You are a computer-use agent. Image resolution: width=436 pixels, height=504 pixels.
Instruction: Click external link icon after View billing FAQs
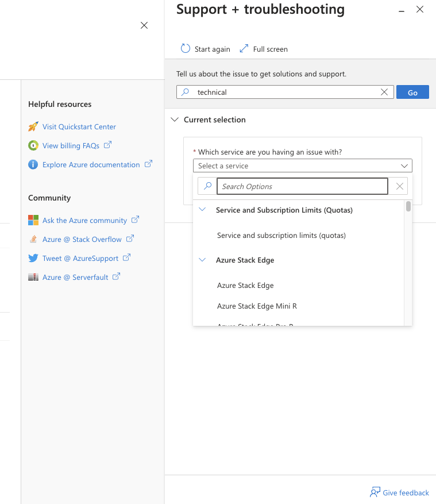click(107, 145)
